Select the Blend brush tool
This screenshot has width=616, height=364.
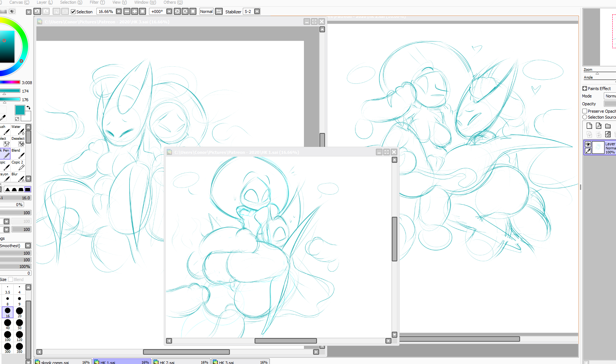click(x=18, y=153)
